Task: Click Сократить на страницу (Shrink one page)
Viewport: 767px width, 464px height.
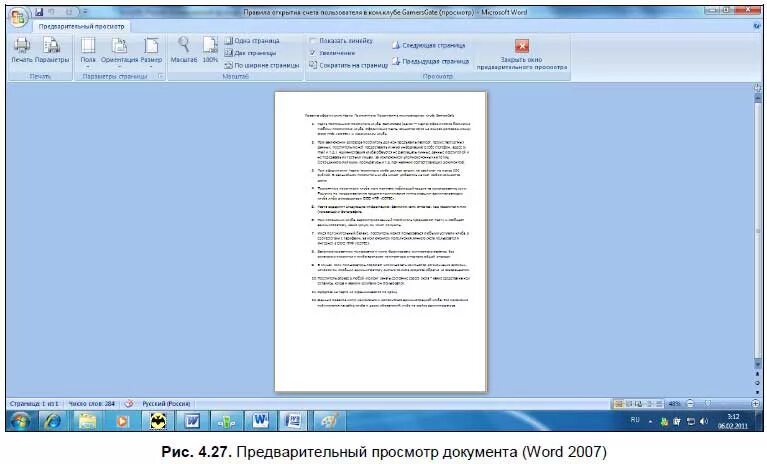Action: 348,65
